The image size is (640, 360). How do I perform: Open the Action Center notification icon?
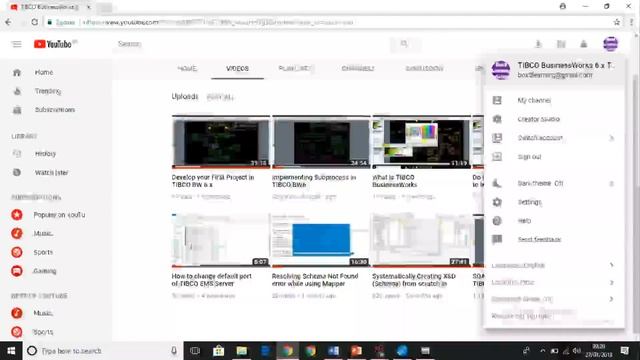pyautogui.click(x=624, y=351)
